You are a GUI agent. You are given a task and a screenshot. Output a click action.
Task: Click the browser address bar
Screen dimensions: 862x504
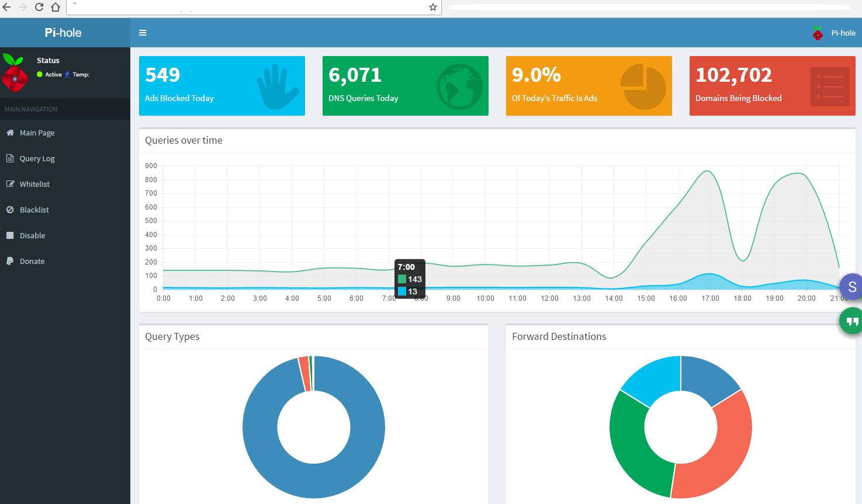pos(251,7)
